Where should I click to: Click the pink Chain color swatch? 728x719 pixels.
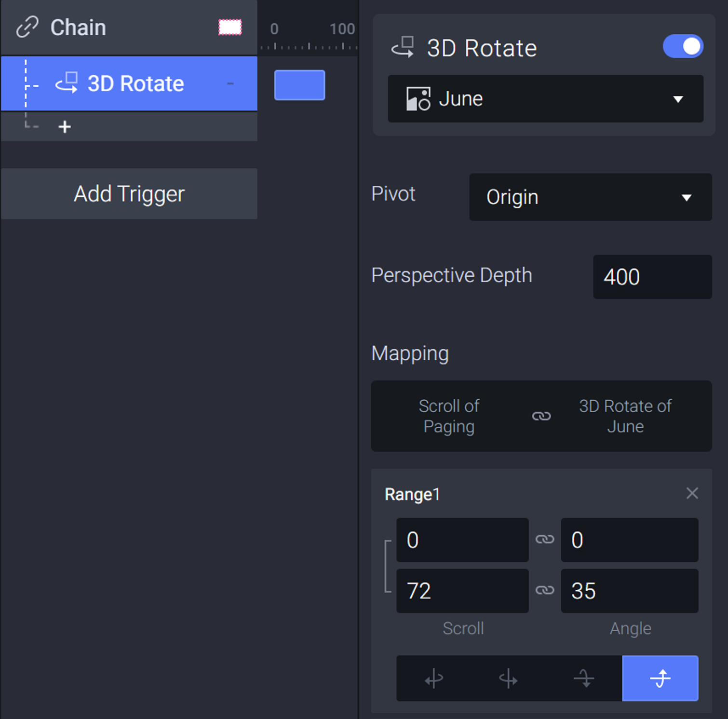click(230, 27)
